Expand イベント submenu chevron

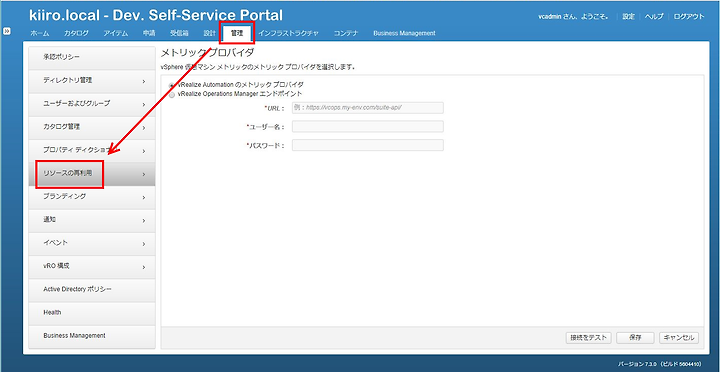click(x=144, y=244)
